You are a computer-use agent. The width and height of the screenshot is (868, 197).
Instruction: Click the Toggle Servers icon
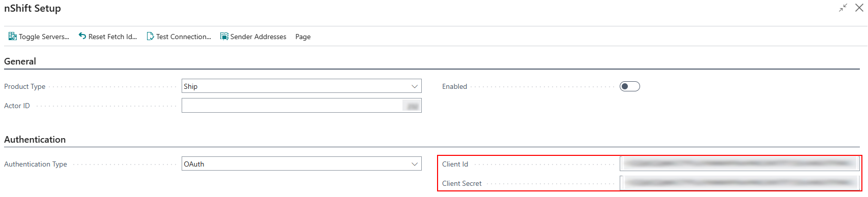click(x=13, y=37)
